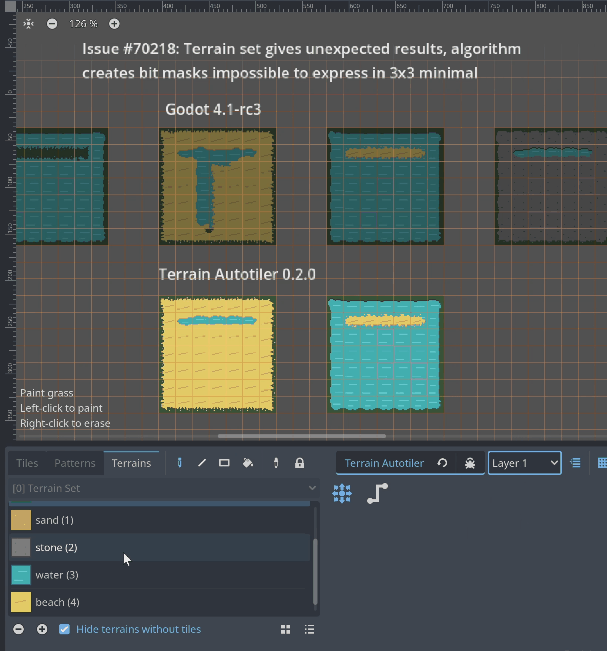Select the beach (4) terrain
Screen dimensions: 607x651
(159, 602)
